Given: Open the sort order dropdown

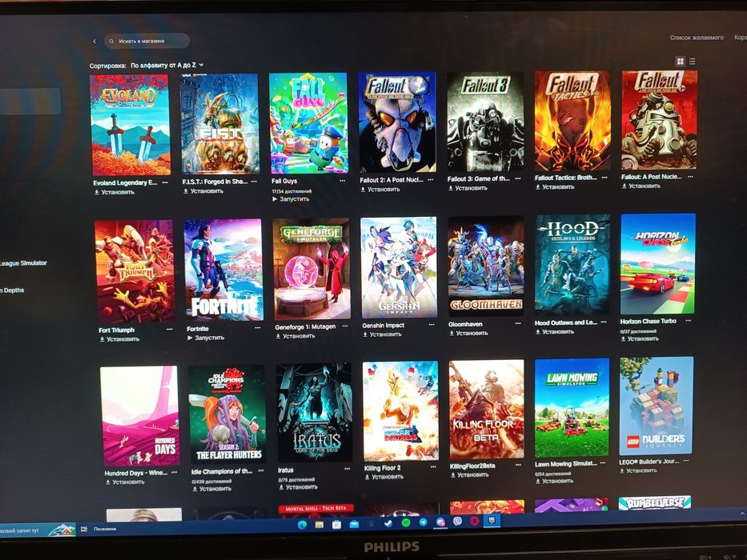Looking at the screenshot, I should (167, 65).
